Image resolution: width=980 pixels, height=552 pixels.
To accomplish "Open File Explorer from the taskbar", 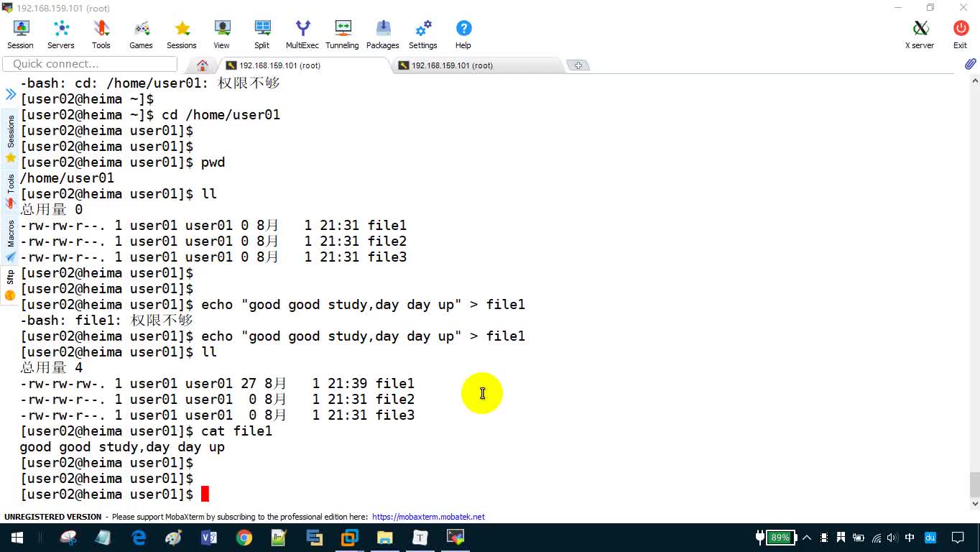I will pyautogui.click(x=385, y=538).
